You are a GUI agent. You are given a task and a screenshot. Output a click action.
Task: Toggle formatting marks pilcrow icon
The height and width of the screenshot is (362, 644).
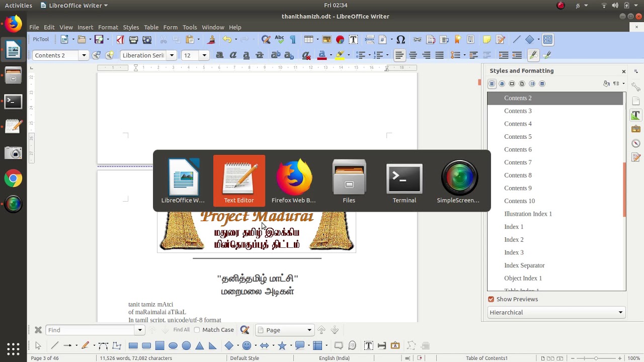click(x=292, y=40)
